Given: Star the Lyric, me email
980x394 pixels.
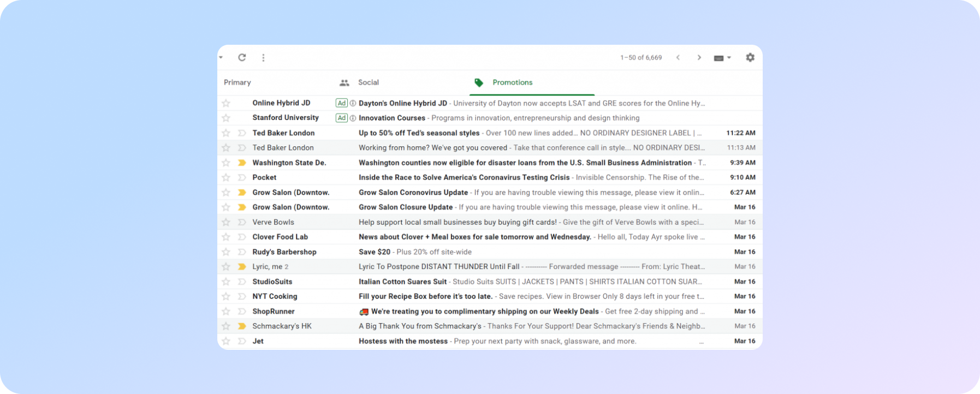Looking at the screenshot, I should (226, 267).
